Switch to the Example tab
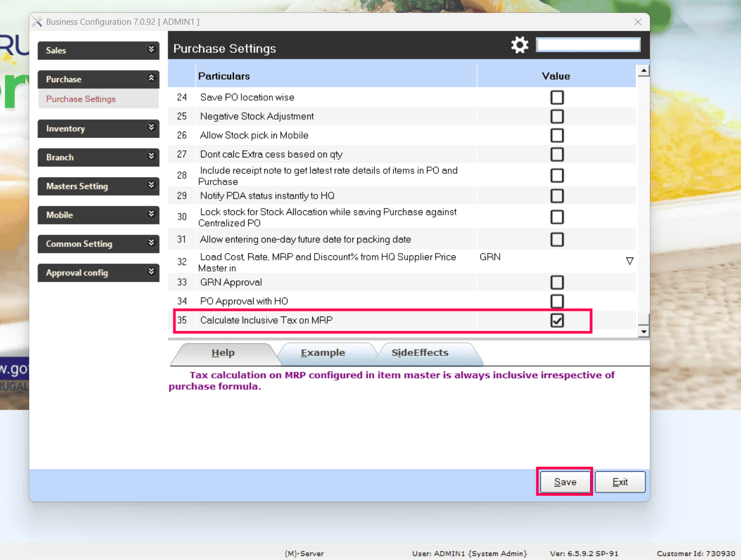The width and height of the screenshot is (741, 560). click(x=323, y=353)
